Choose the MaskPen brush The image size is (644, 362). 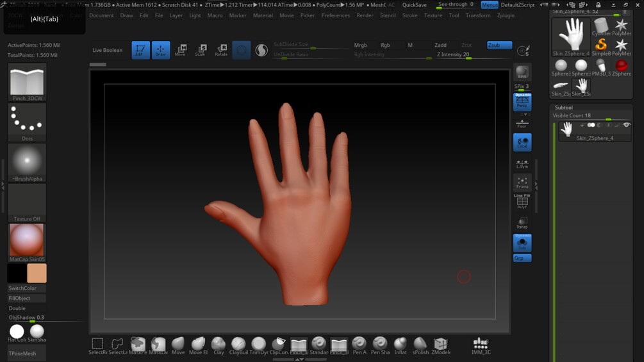coord(138,346)
